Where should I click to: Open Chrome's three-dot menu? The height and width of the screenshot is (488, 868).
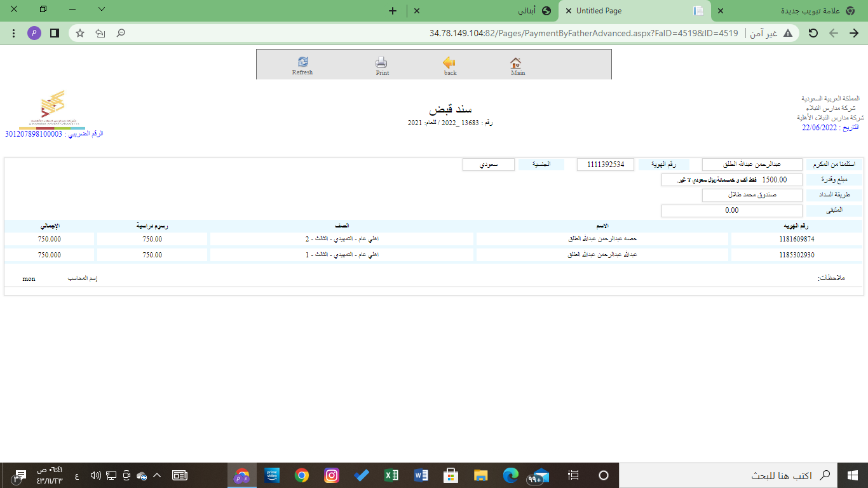pos(13,33)
